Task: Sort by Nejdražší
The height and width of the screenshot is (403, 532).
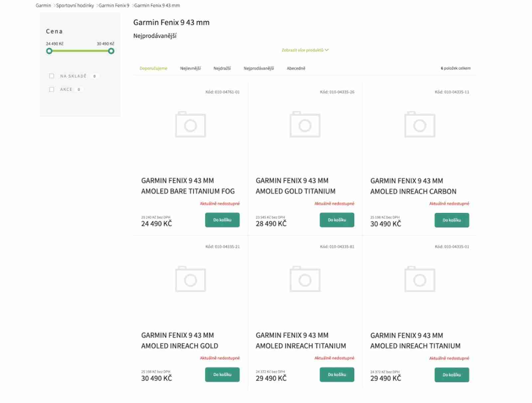Action: (222, 68)
